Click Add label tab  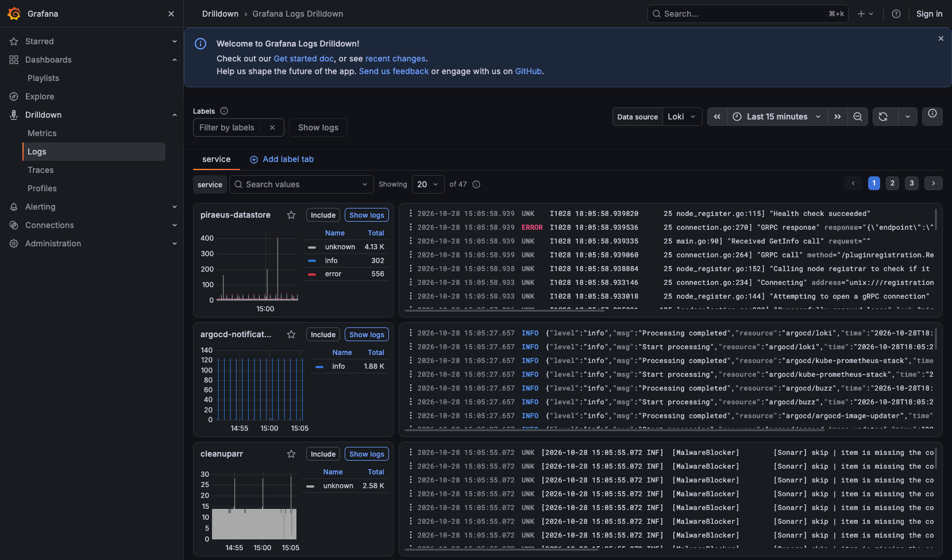point(282,159)
